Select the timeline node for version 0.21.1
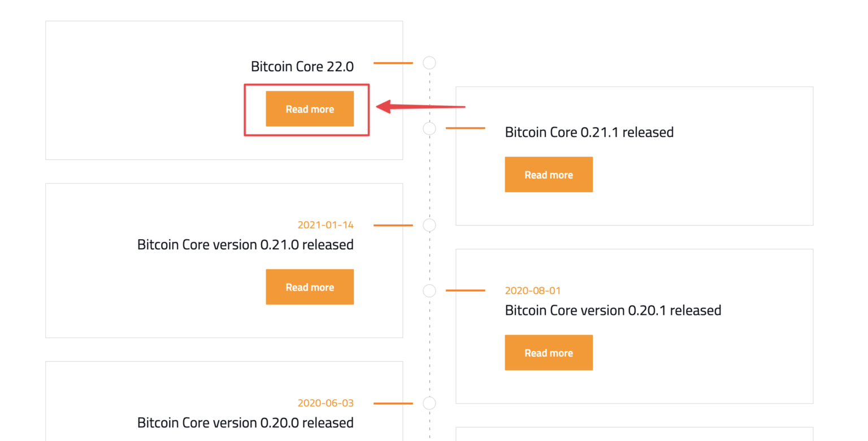This screenshot has width=868, height=441. (429, 129)
